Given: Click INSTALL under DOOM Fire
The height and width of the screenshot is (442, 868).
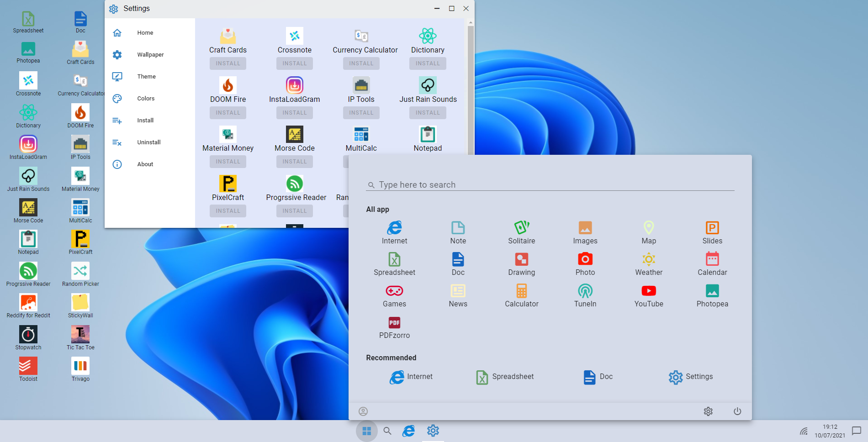Looking at the screenshot, I should point(228,113).
